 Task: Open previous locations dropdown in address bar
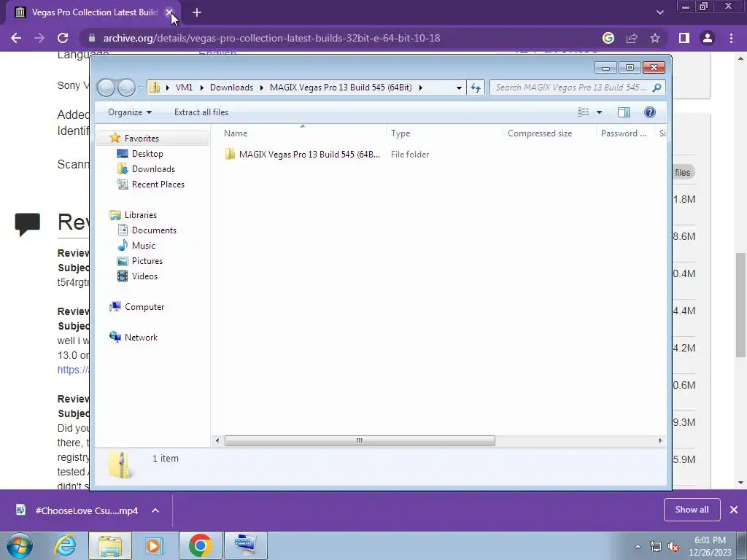(x=459, y=87)
